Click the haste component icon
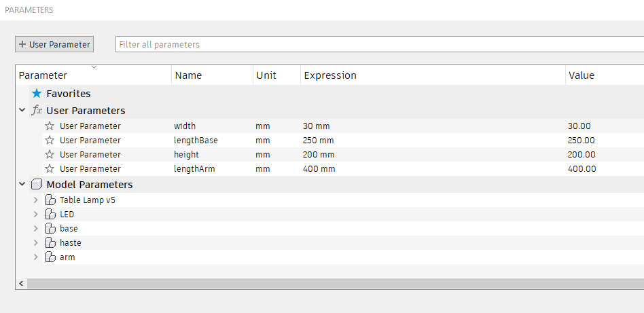This screenshot has width=644, height=313. (x=50, y=243)
